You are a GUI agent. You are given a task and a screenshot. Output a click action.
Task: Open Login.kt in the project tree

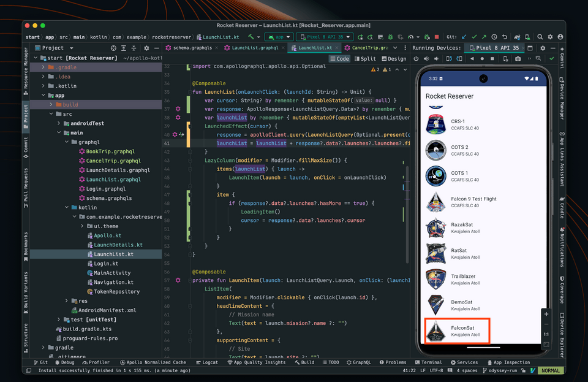tap(106, 264)
